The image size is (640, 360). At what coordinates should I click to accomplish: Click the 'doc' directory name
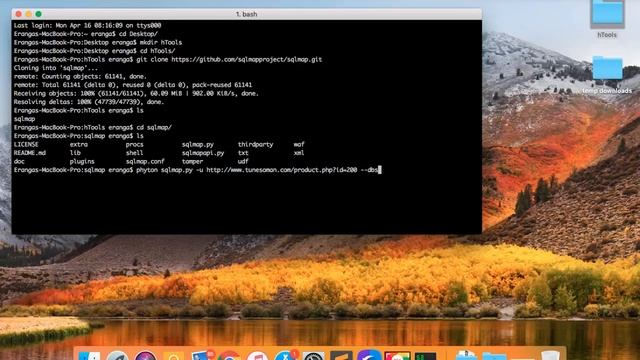click(x=19, y=162)
